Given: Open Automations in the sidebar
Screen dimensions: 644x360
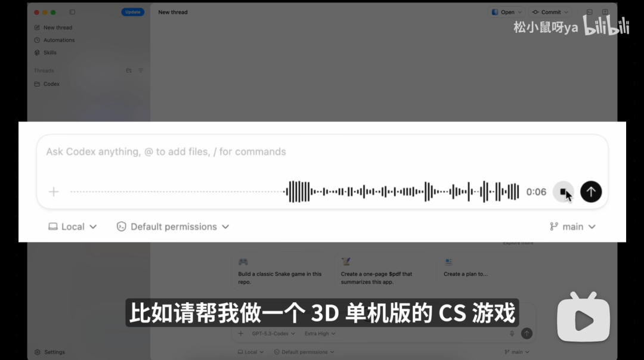Looking at the screenshot, I should point(55,40).
